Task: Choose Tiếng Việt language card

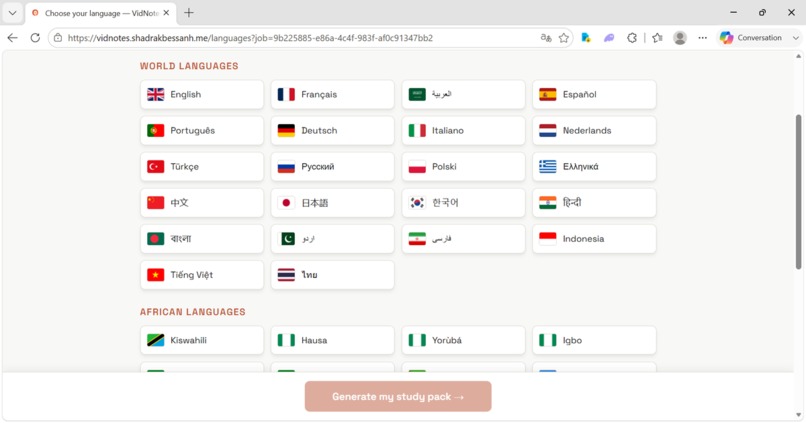Action: tap(202, 274)
